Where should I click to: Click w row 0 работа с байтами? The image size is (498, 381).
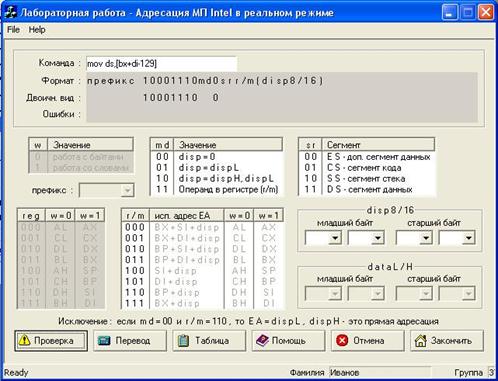pyautogui.click(x=81, y=157)
